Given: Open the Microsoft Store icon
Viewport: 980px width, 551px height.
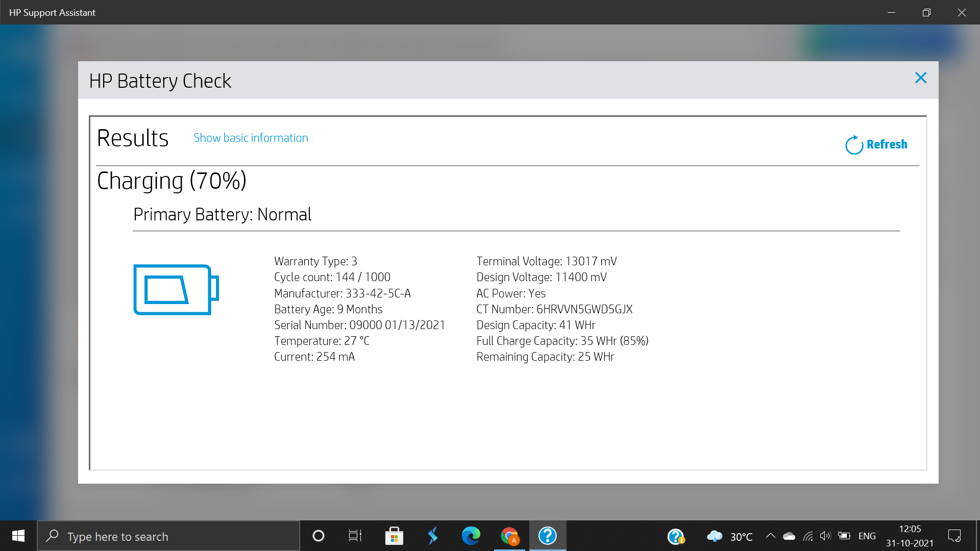Looking at the screenshot, I should tap(393, 536).
